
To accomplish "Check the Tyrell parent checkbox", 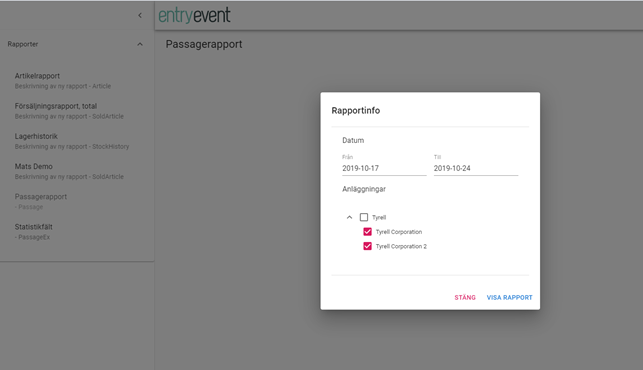I will [364, 217].
